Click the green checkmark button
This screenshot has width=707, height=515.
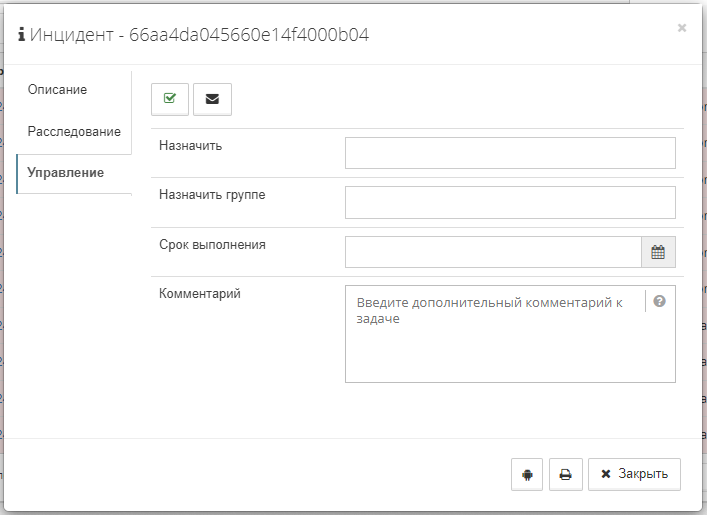click(169, 99)
